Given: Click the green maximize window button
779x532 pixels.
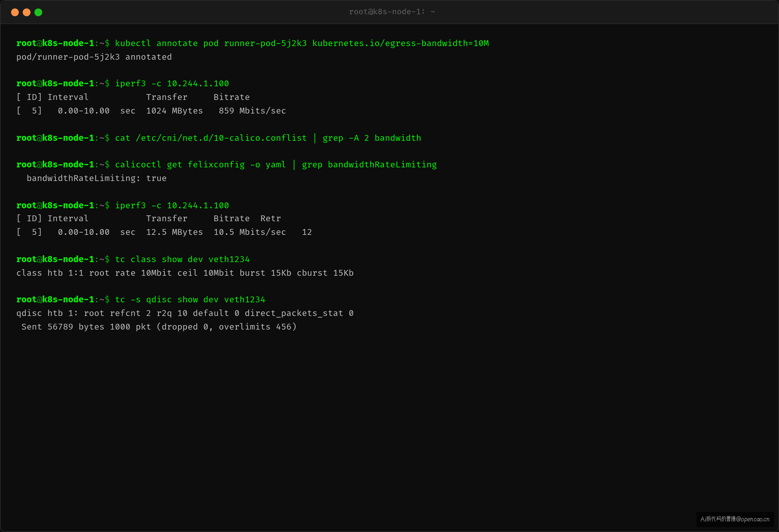Looking at the screenshot, I should (38, 12).
